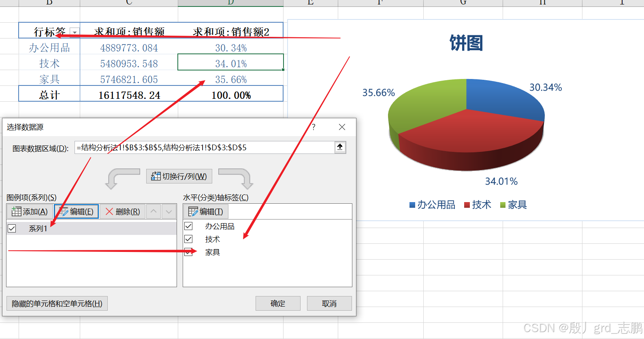Click the 34.01% data label on chart
This screenshot has height=339, width=644.
pos(501,181)
